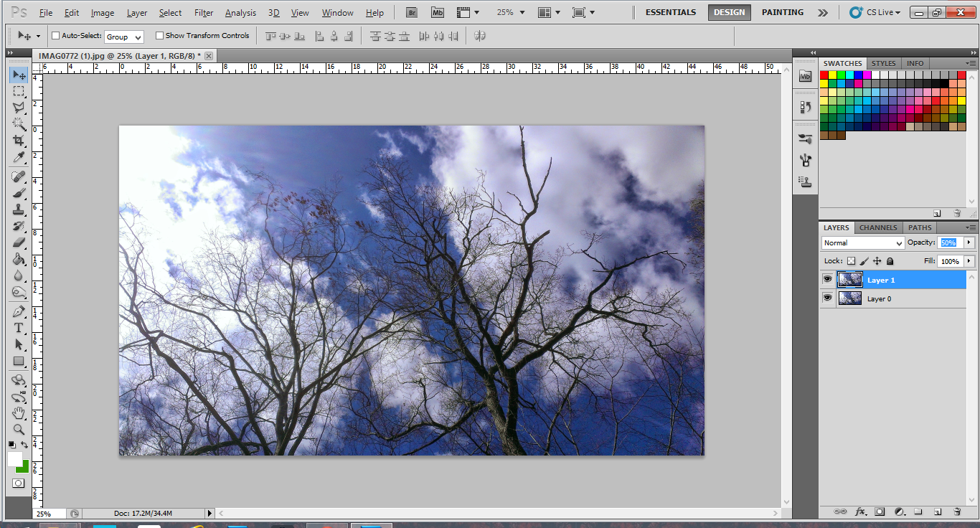Switch to the Paths tab
This screenshot has height=528, width=980.
pyautogui.click(x=920, y=227)
